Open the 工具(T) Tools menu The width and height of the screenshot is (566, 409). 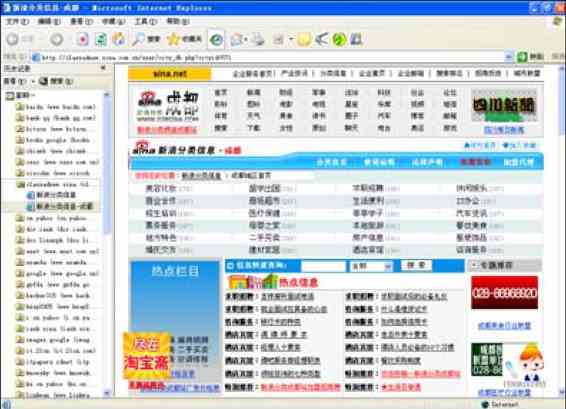point(145,22)
